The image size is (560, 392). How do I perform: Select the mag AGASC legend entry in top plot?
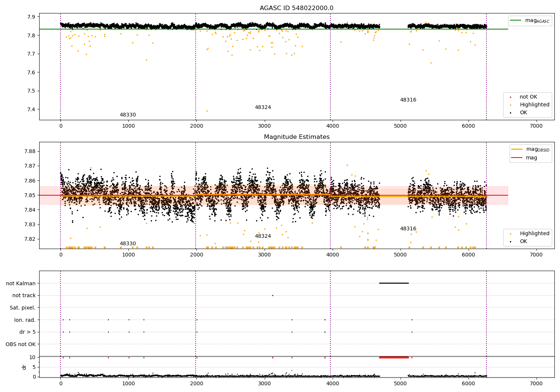(530, 21)
